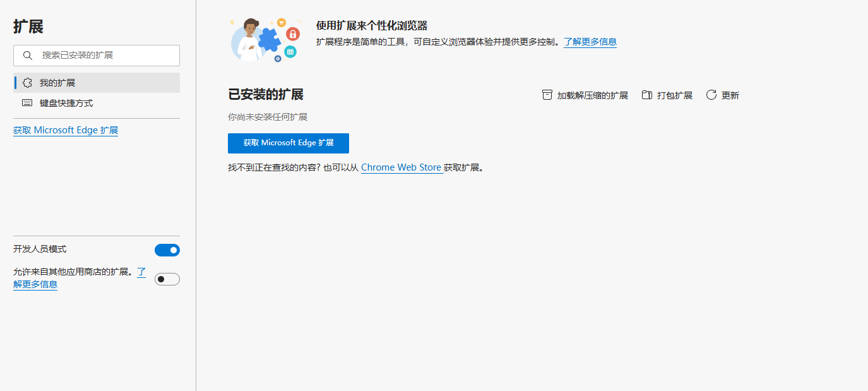The image size is (868, 391).
Task: Click the 打包扩展 package icon
Action: (646, 95)
